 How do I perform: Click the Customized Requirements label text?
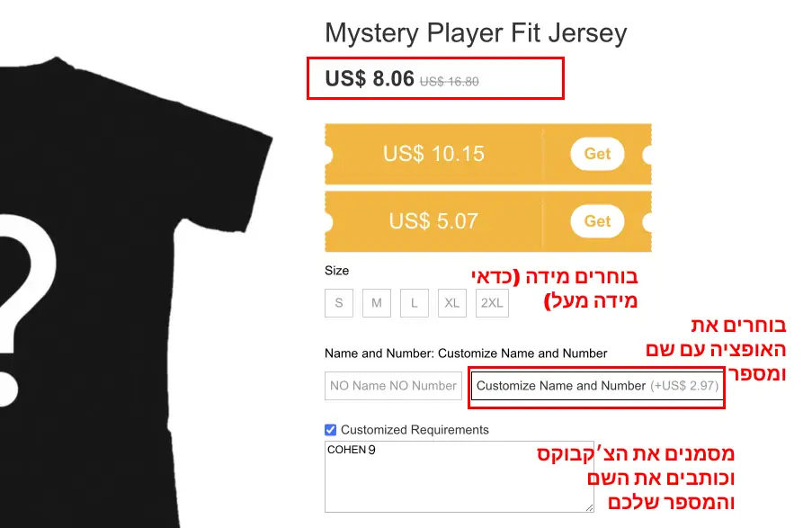(415, 430)
